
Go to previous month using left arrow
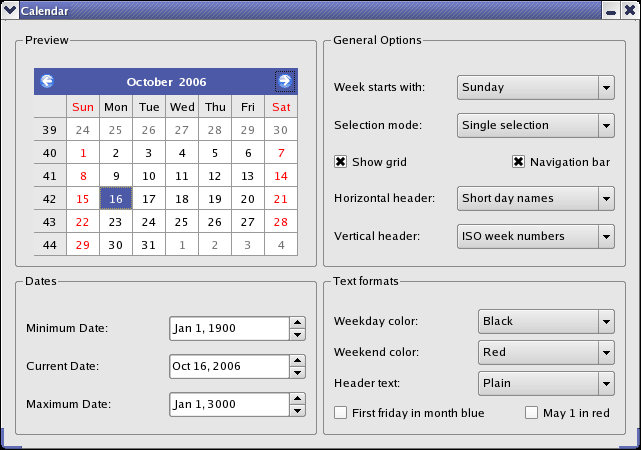47,81
